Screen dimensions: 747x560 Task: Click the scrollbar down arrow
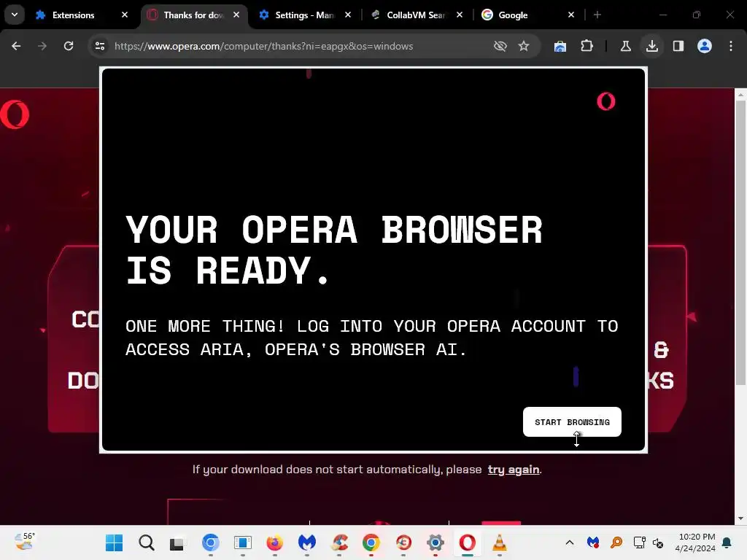pyautogui.click(x=740, y=518)
